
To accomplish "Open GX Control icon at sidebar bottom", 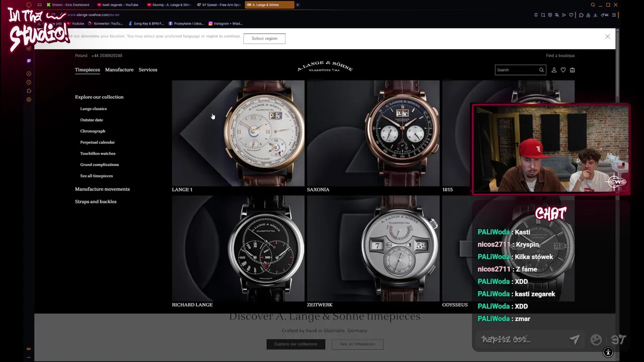I will (x=29, y=349).
